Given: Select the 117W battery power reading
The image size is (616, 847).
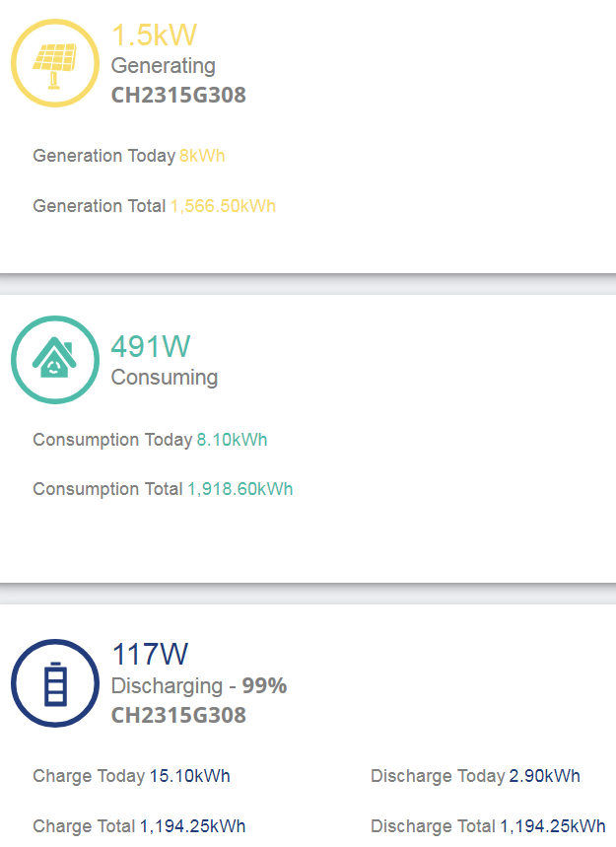Looking at the screenshot, I should tap(150, 654).
